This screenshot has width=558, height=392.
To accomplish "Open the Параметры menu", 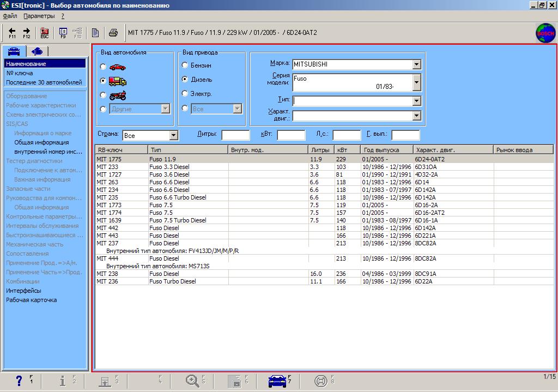I will [39, 16].
